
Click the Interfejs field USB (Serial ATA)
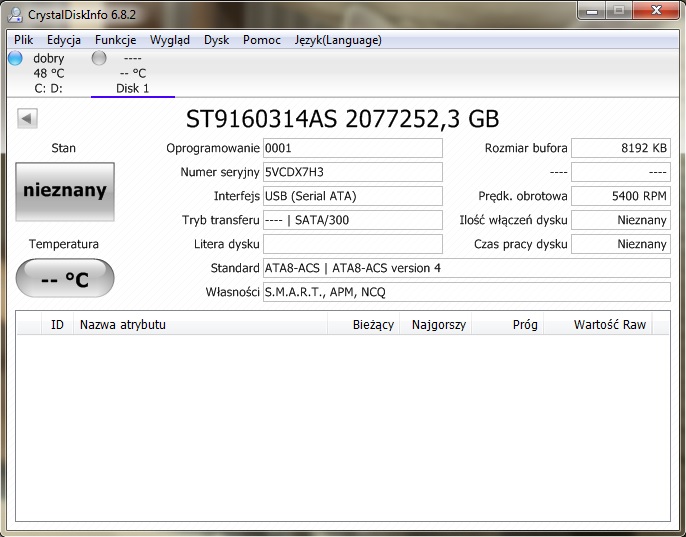pyautogui.click(x=353, y=196)
